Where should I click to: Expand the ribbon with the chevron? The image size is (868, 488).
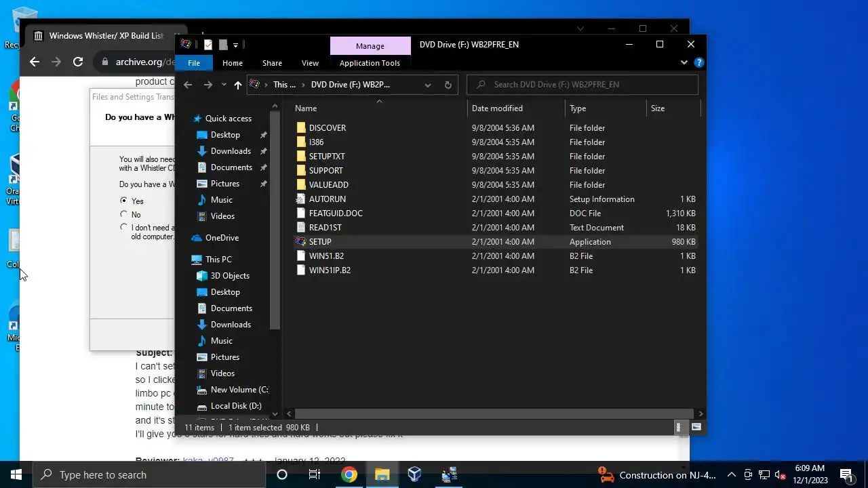(684, 62)
